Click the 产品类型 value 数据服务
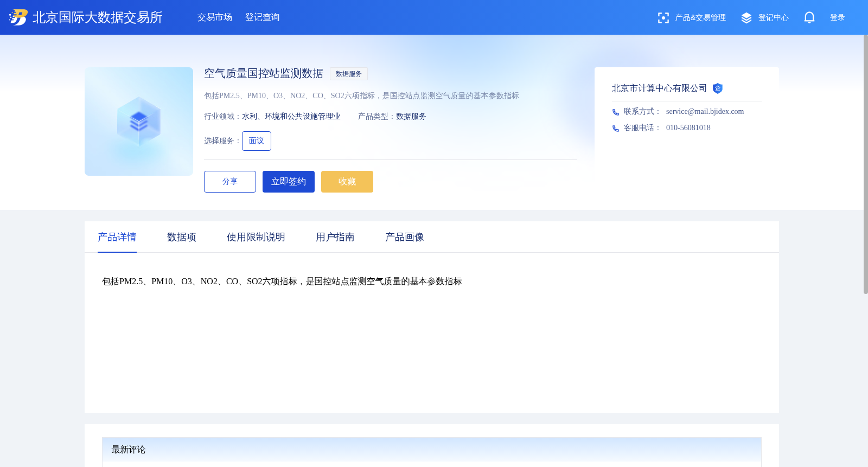 tap(411, 117)
